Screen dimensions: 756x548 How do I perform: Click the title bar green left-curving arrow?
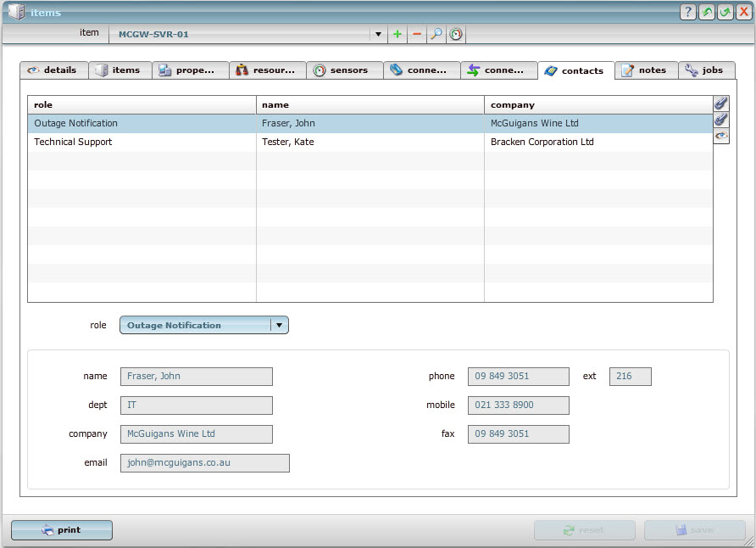pos(706,12)
